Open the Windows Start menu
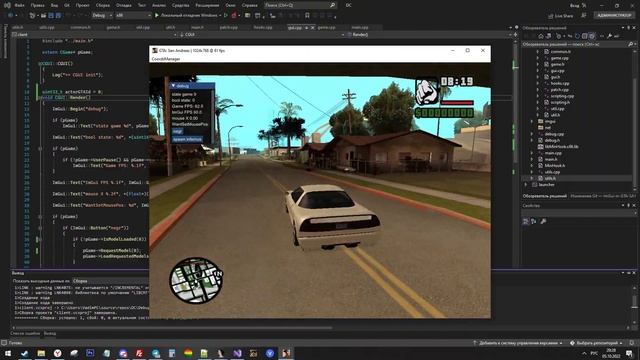 coord(7,353)
